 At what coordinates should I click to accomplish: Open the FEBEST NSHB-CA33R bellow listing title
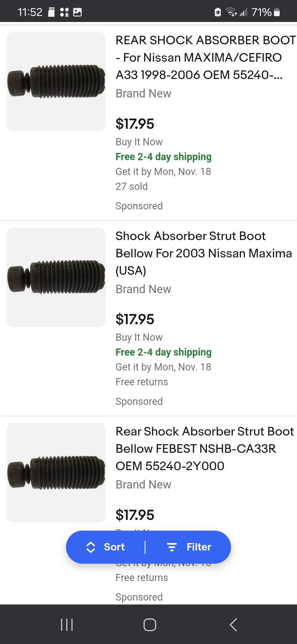204,449
